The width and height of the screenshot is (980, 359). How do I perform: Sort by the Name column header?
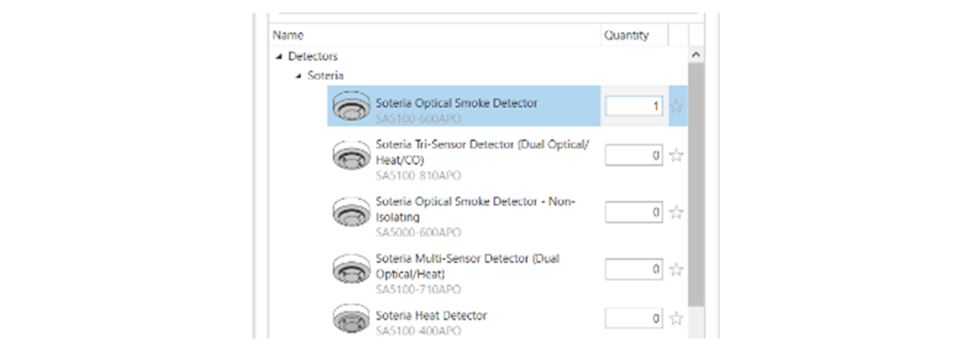(435, 36)
